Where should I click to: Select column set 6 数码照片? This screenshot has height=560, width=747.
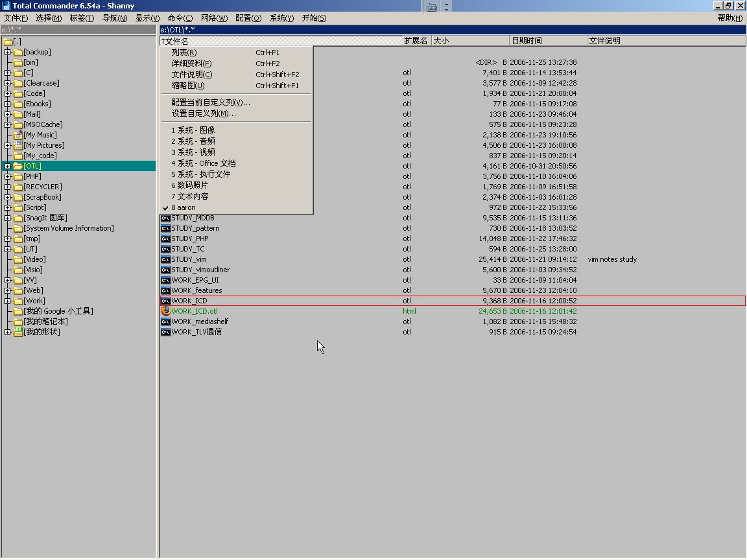coord(236,185)
